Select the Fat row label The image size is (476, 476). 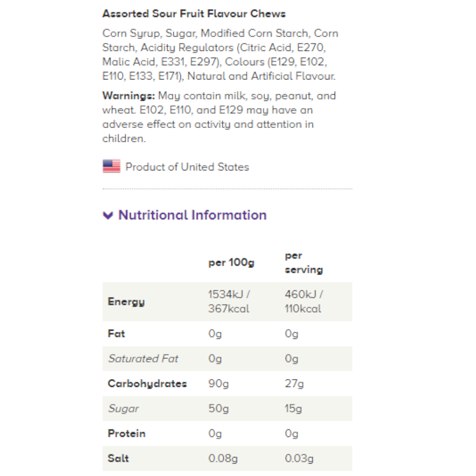click(x=116, y=334)
